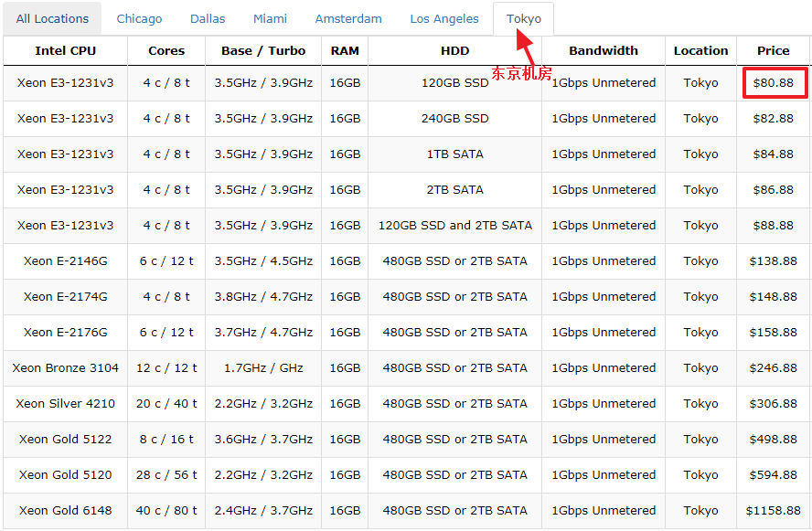Image resolution: width=812 pixels, height=531 pixels.
Task: Click the Price column header
Action: pyautogui.click(x=773, y=51)
